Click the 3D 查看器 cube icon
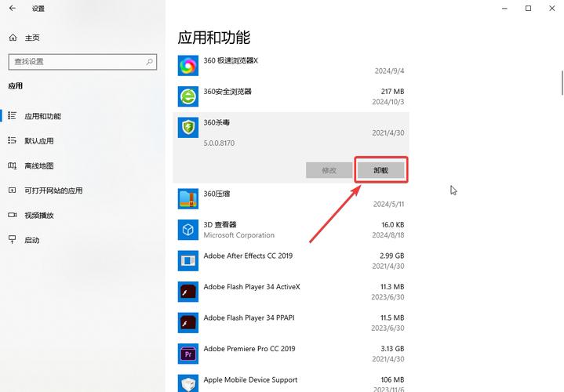The height and width of the screenshot is (392, 564). pyautogui.click(x=188, y=230)
